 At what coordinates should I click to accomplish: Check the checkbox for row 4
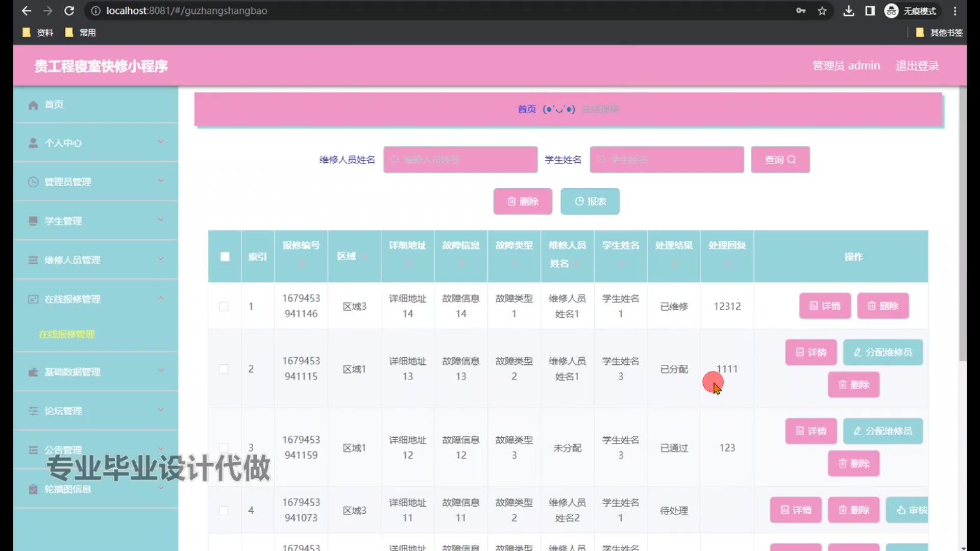tap(224, 510)
